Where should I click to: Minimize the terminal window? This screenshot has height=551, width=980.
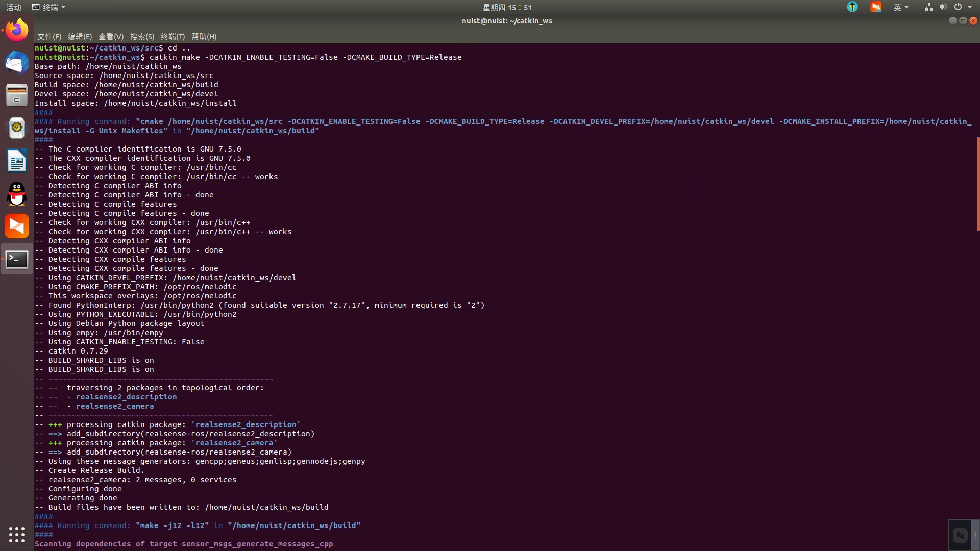click(952, 21)
